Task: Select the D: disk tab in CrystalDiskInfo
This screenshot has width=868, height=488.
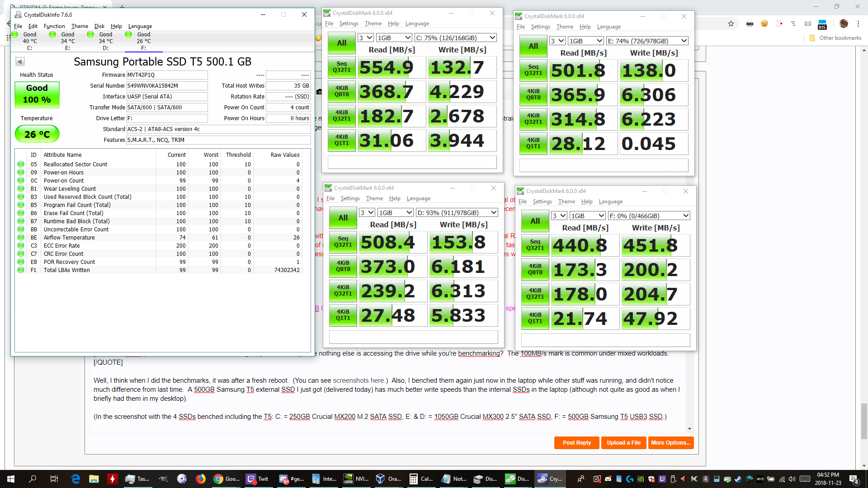Action: pos(106,41)
